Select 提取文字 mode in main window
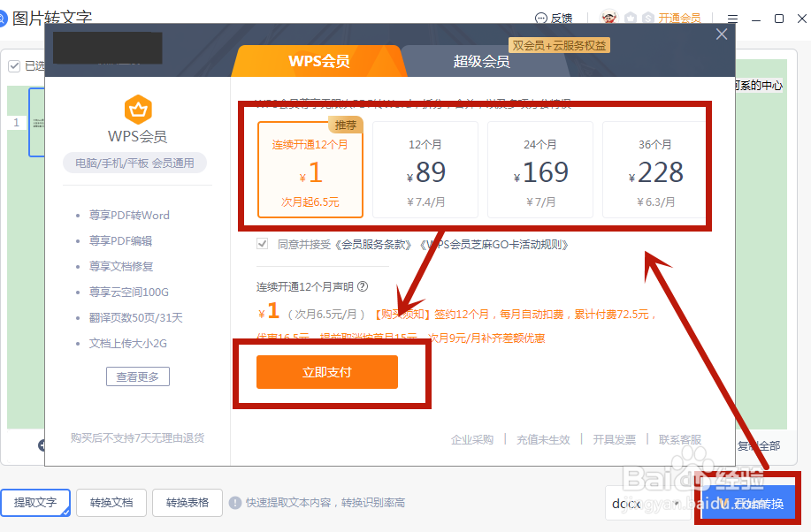Viewport: 811px width, 532px height. pyautogui.click(x=35, y=503)
